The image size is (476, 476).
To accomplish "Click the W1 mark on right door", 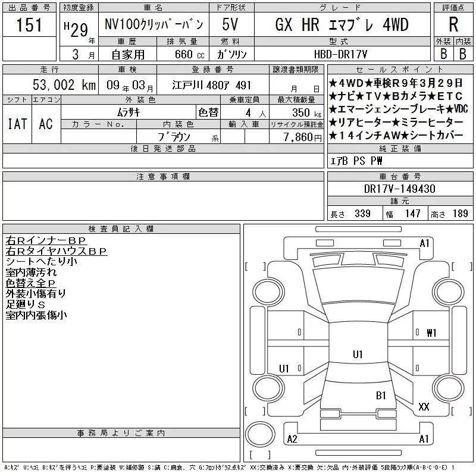I will point(431,333).
